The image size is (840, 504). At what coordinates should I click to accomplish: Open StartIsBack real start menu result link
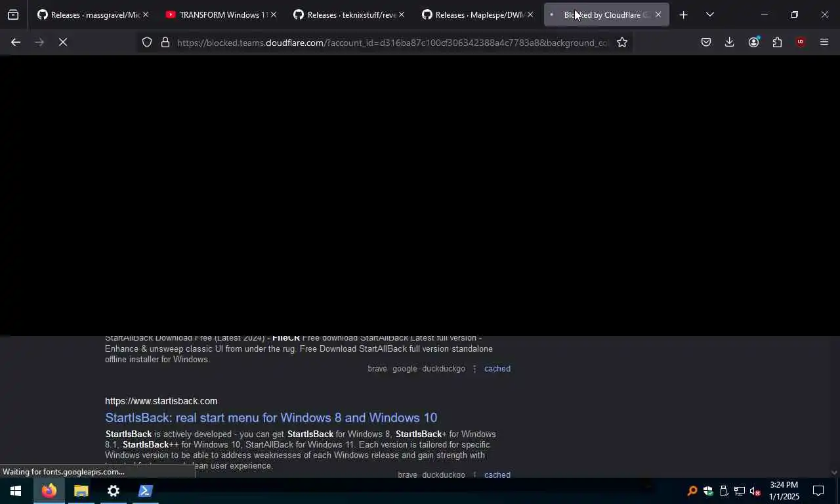tap(271, 417)
